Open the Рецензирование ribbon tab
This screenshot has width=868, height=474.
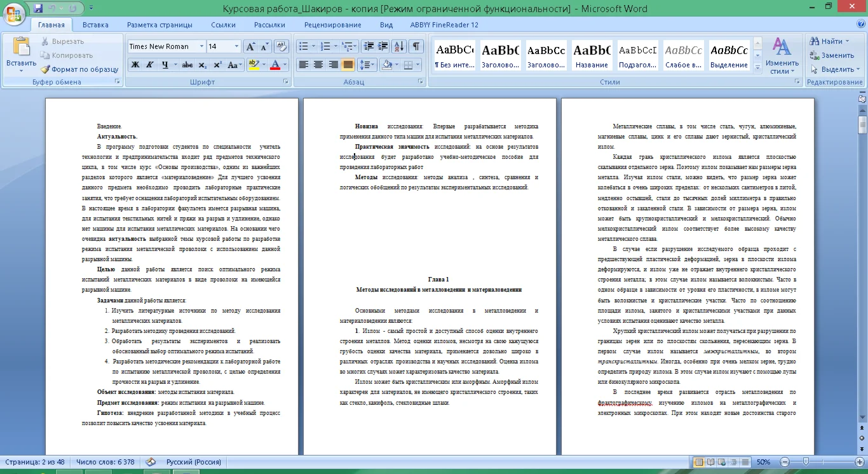332,25
